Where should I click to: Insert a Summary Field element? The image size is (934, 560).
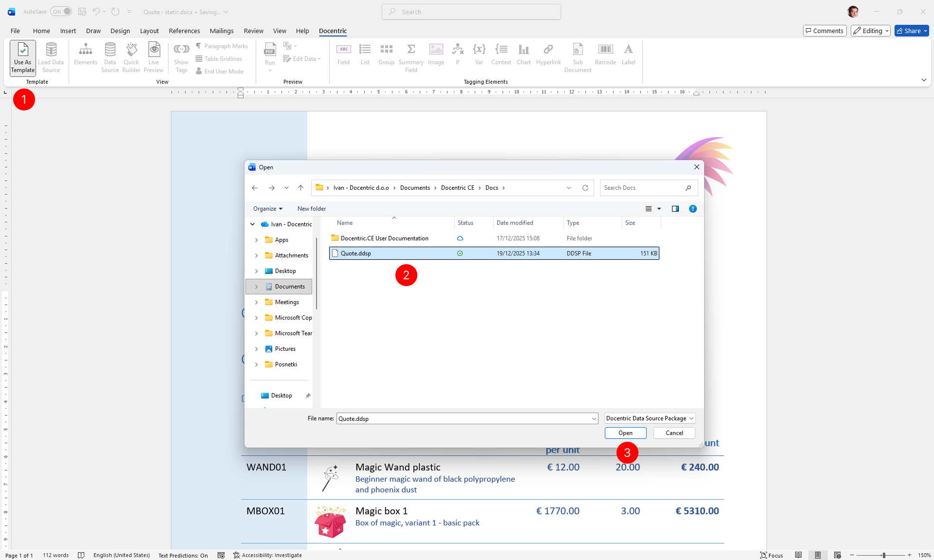411,58
